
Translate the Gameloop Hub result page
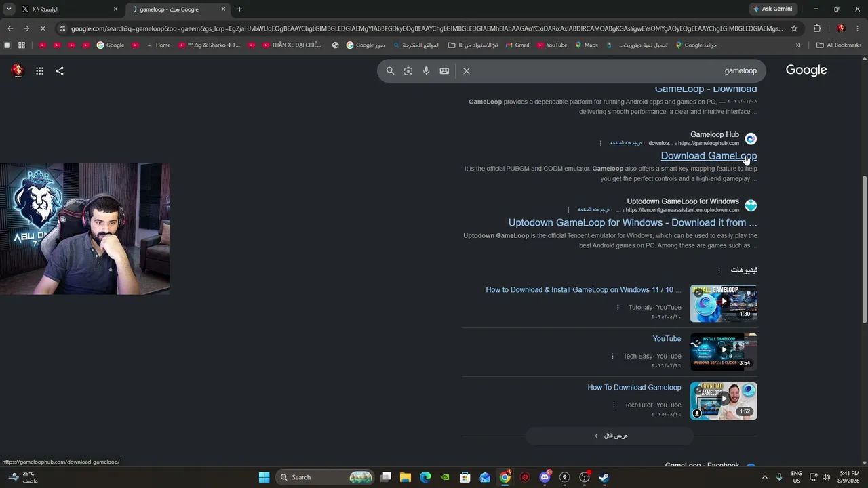(626, 143)
